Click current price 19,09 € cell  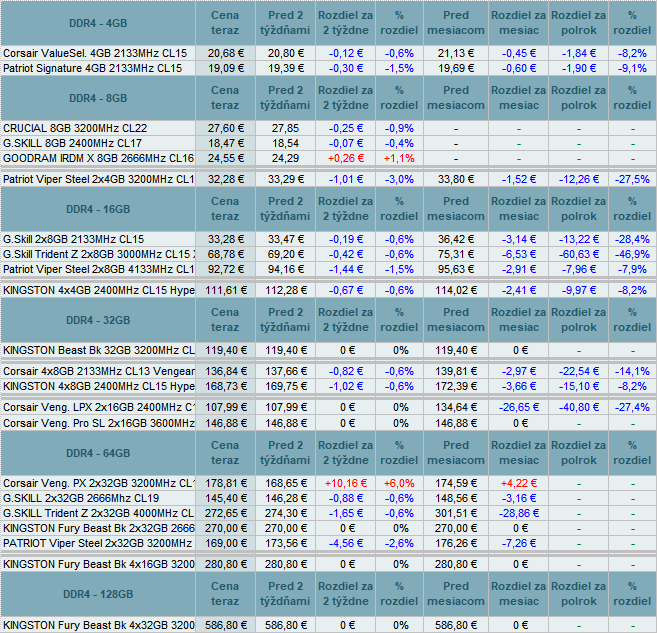[225, 68]
